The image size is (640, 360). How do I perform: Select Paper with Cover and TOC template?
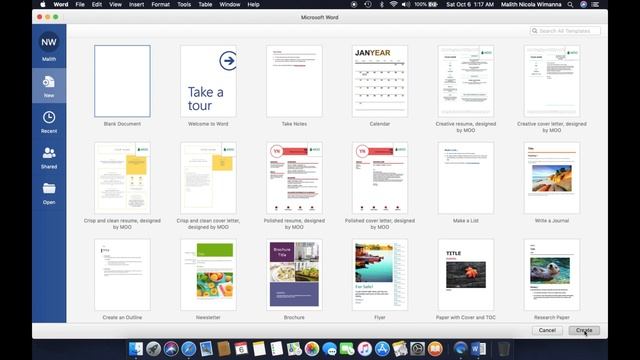[x=466, y=275]
